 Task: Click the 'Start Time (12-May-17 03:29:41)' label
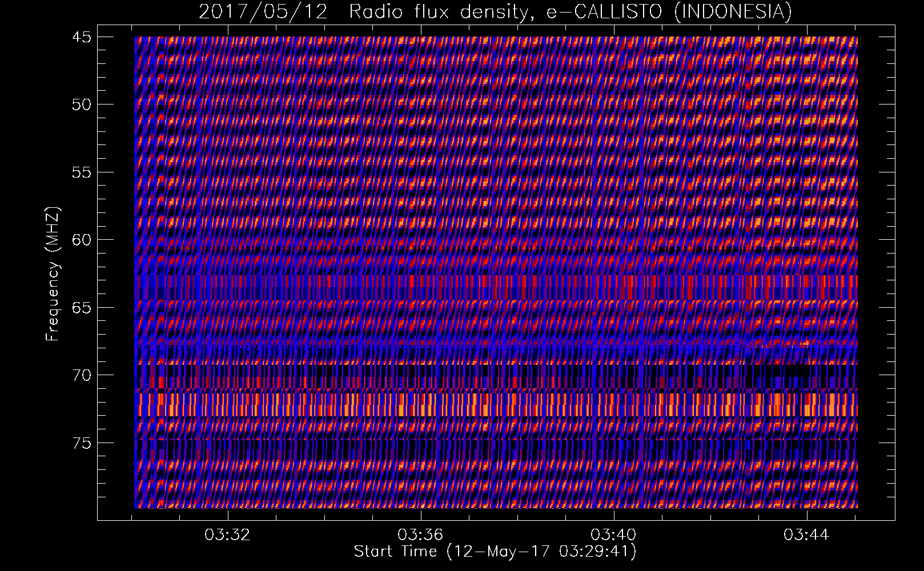pos(495,552)
